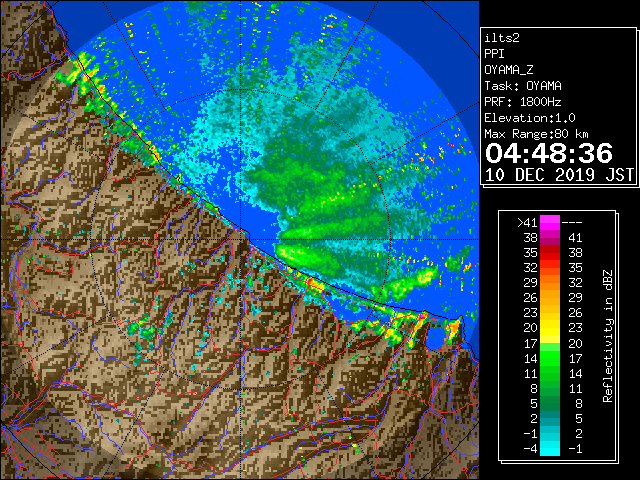
Task: Click the PRF: 1800Hz text
Action: click(x=523, y=102)
